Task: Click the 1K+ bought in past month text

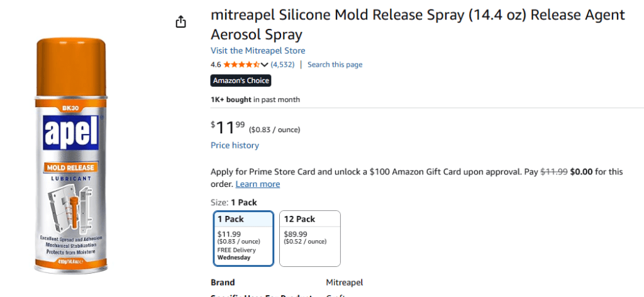Action: [x=255, y=99]
